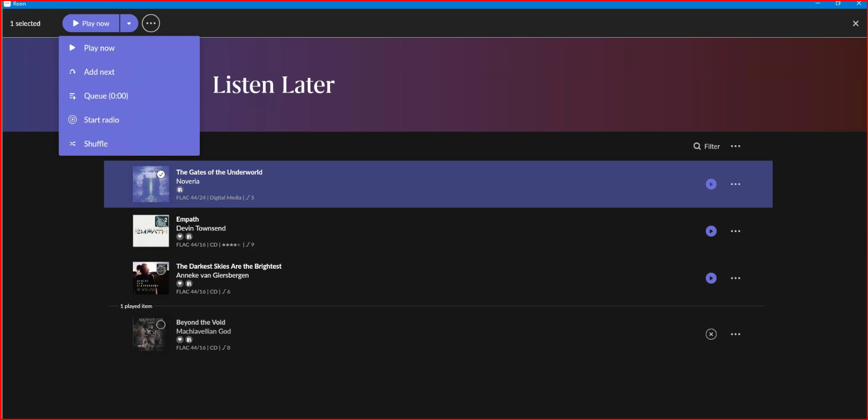
Task: Click the Shuffle crossed-arrows icon
Action: [72, 144]
